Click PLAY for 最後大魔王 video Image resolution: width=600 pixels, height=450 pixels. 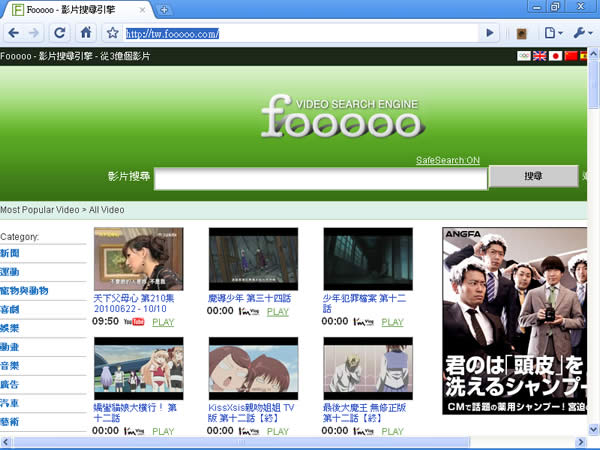pos(393,432)
